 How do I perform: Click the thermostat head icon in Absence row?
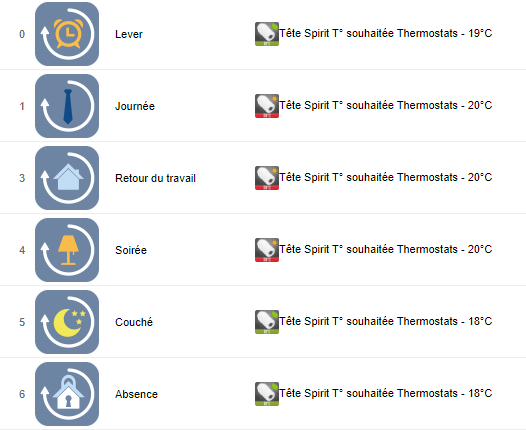[x=267, y=394]
